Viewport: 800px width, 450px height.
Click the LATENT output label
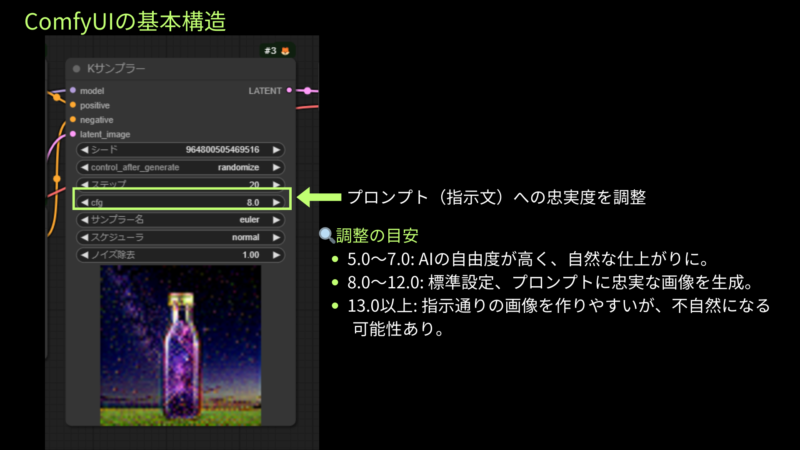click(x=265, y=91)
